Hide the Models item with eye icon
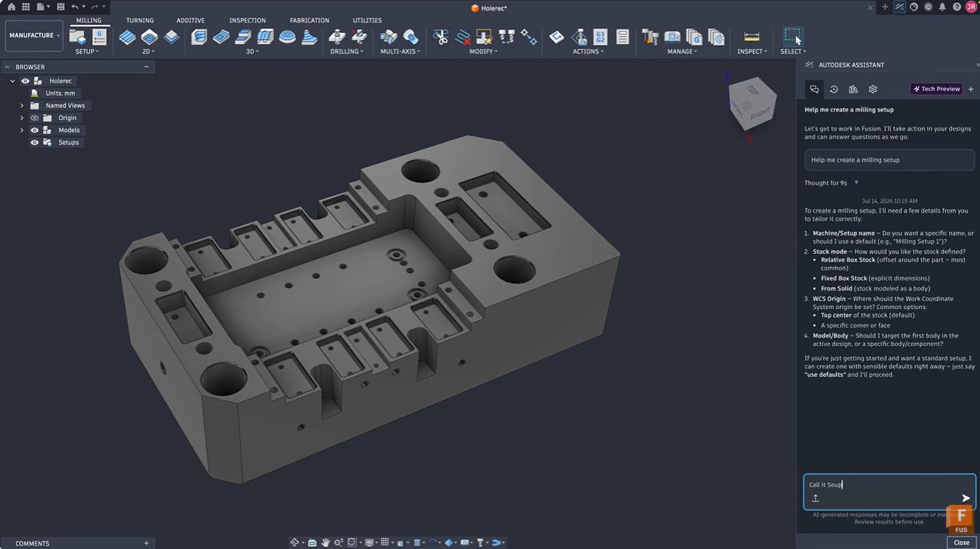The height and width of the screenshot is (549, 980). (x=34, y=130)
